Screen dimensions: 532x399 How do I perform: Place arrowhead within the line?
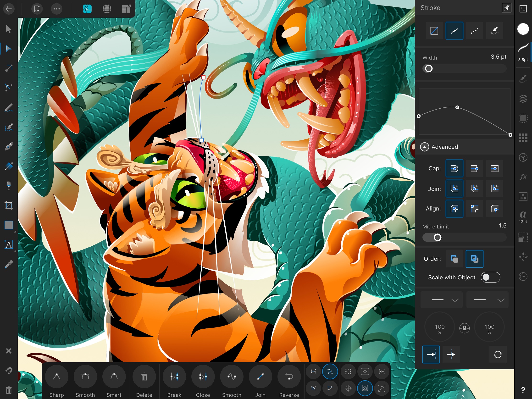431,355
